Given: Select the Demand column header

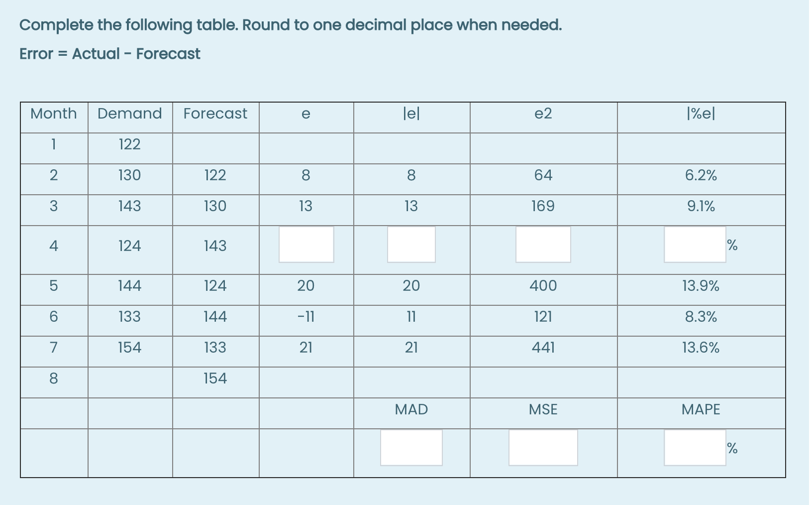Looking at the screenshot, I should 129,114.
